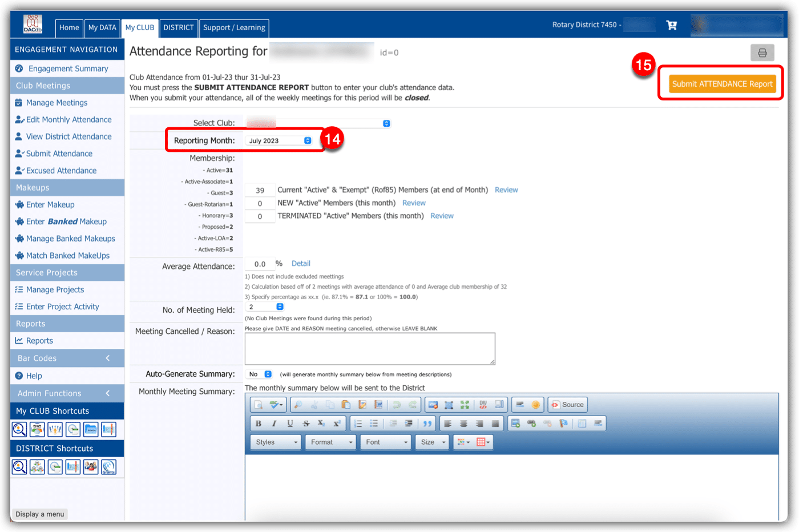Click the Paste clipboard icon
The image size is (799, 532).
pyautogui.click(x=346, y=405)
